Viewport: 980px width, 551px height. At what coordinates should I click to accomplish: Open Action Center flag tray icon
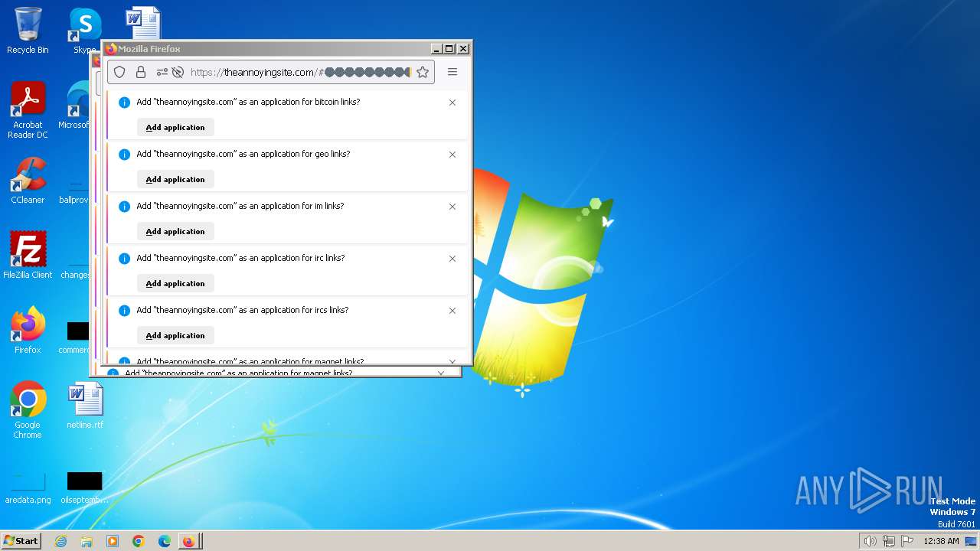pyautogui.click(x=907, y=541)
